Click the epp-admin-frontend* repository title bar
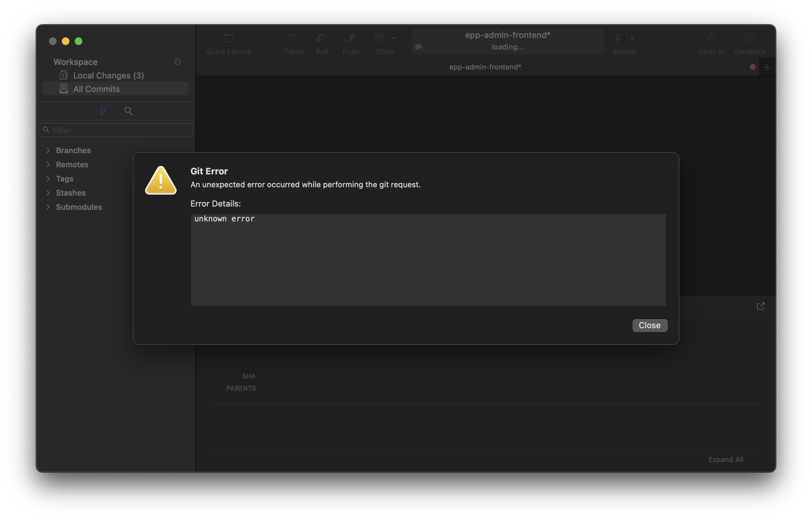The image size is (812, 520). pos(508,41)
